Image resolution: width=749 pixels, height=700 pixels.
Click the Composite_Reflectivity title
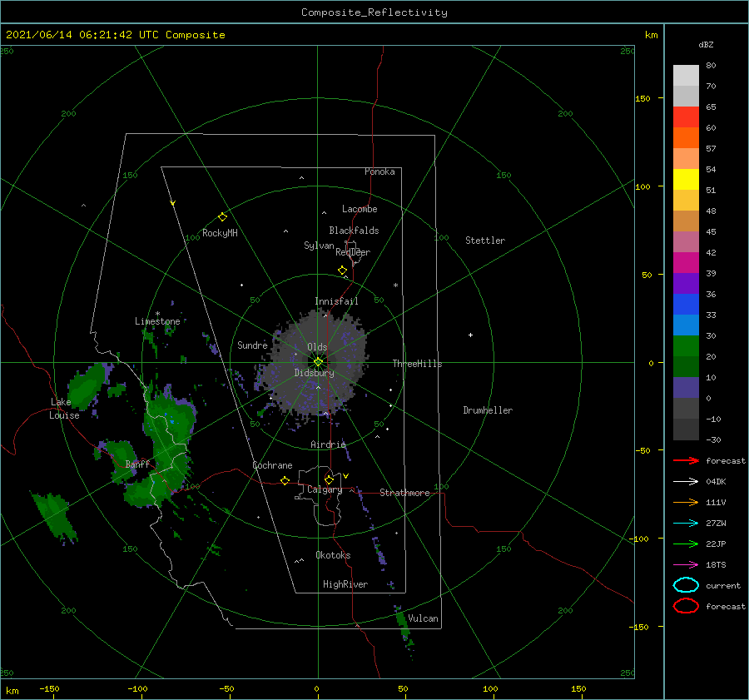(x=374, y=12)
